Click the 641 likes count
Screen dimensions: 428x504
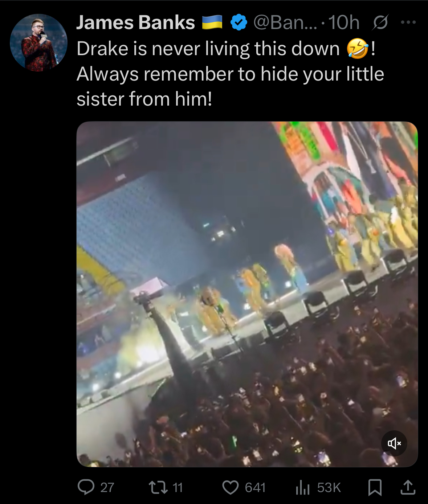(x=255, y=487)
